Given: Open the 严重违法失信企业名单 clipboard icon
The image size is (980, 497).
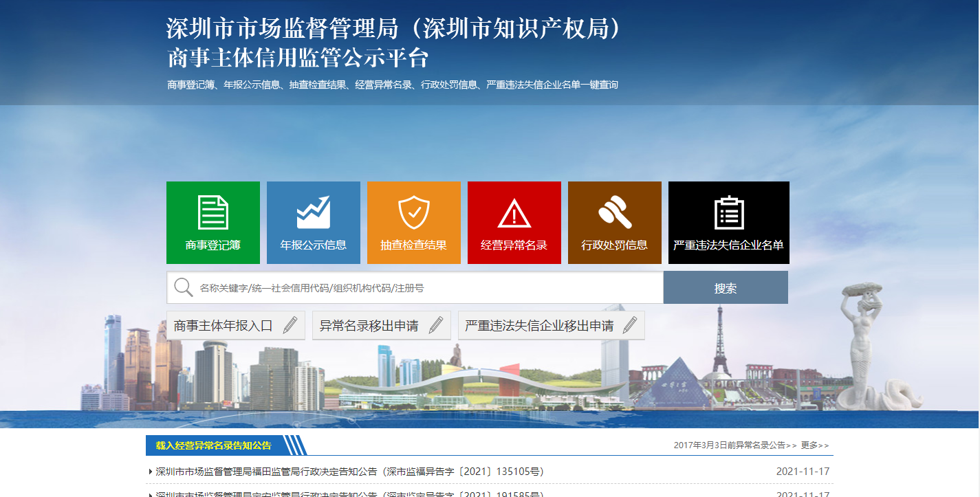Looking at the screenshot, I should pos(728,210).
